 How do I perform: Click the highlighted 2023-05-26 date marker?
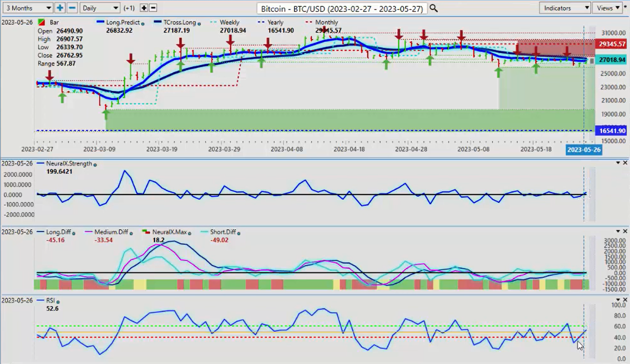click(584, 149)
